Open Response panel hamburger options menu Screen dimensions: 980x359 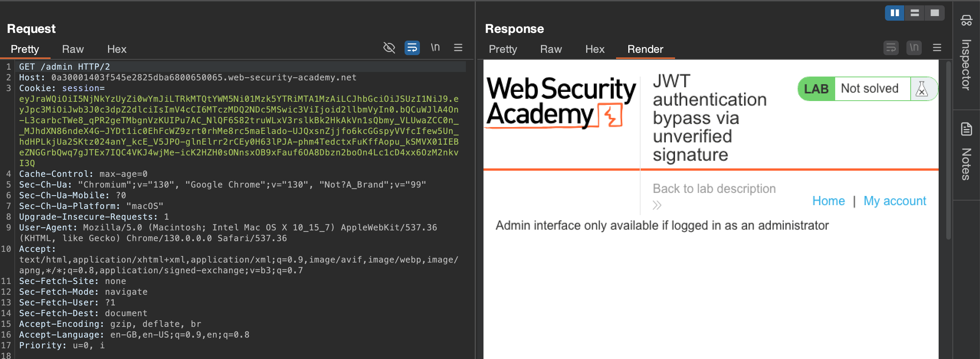coord(937,48)
